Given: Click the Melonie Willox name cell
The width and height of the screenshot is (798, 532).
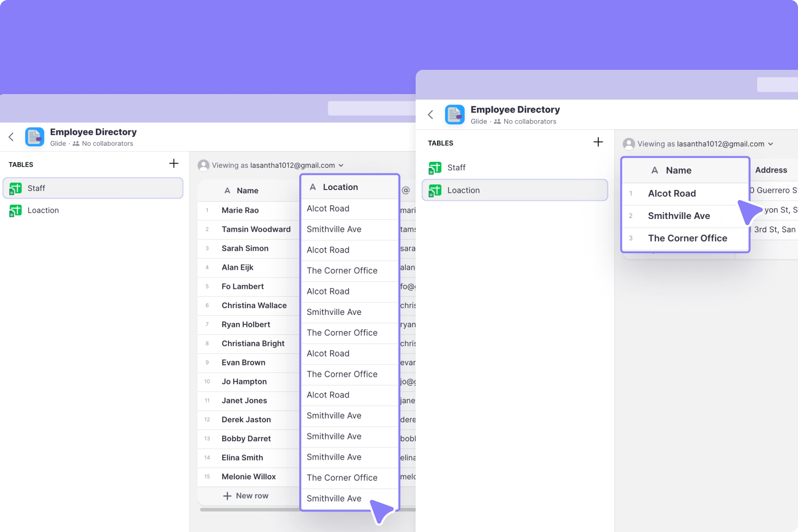Looking at the screenshot, I should click(x=248, y=477).
